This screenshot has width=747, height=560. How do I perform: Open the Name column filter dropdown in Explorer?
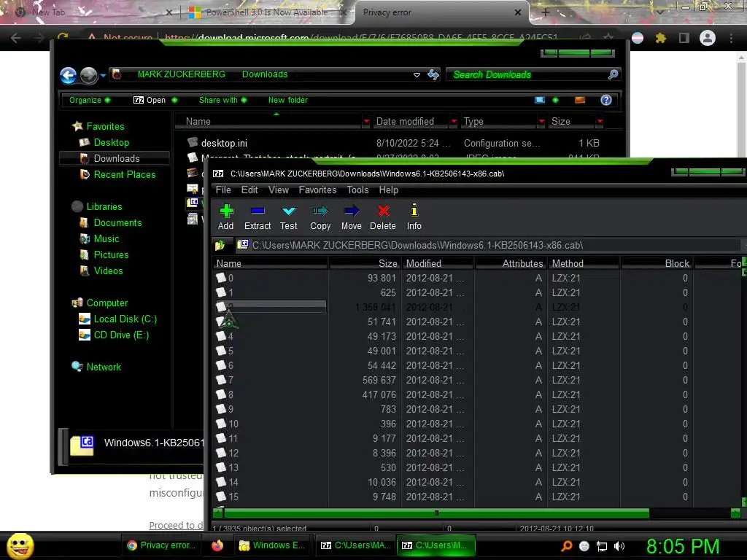click(366, 122)
